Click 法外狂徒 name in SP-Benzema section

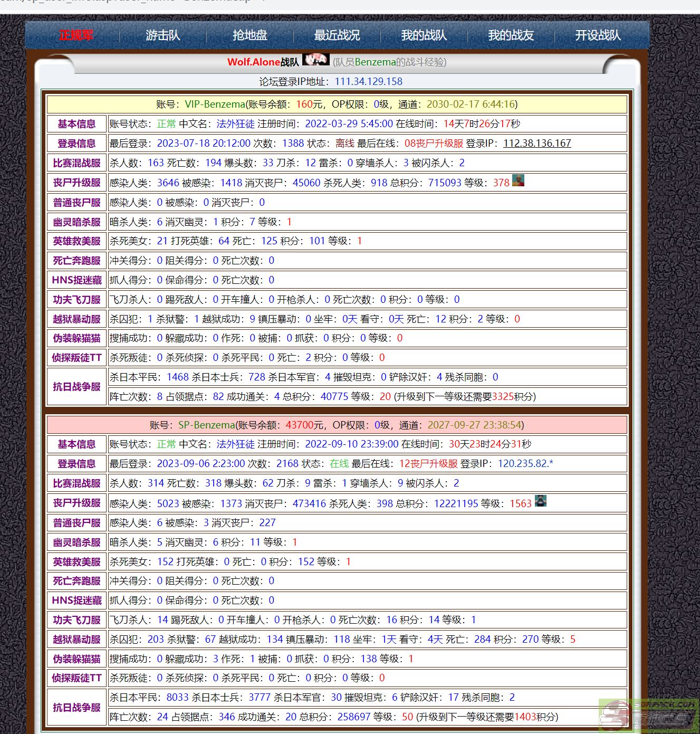pos(235,444)
